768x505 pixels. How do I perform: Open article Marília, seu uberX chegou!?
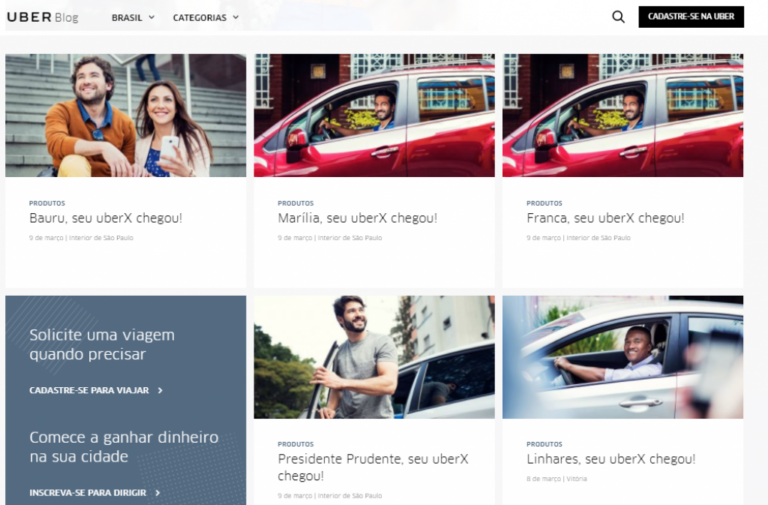(358, 218)
